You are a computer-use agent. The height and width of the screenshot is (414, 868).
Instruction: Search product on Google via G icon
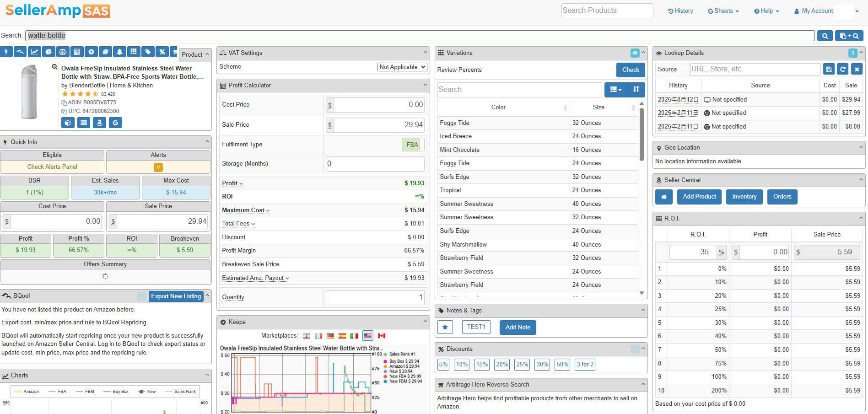pyautogui.click(x=115, y=123)
